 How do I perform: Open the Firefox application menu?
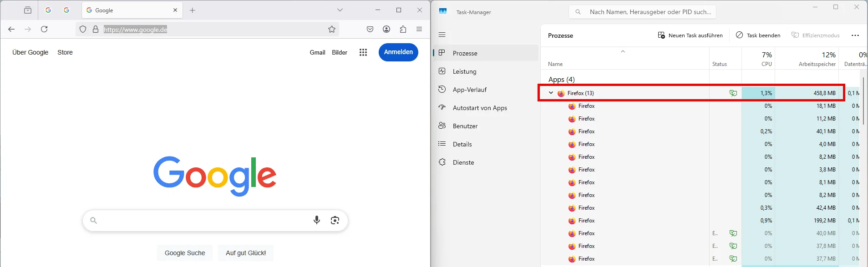419,29
